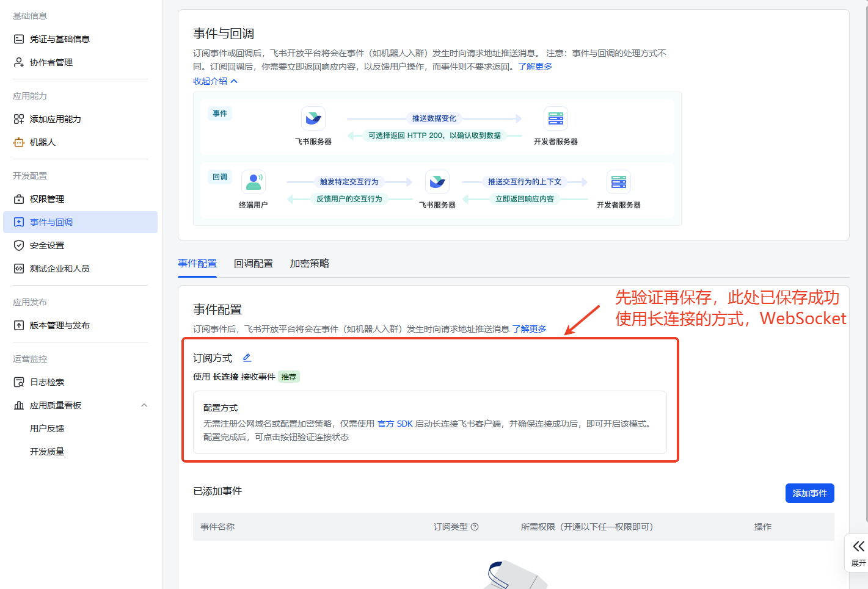
Task: Click the 推荐 tag
Action: [289, 377]
